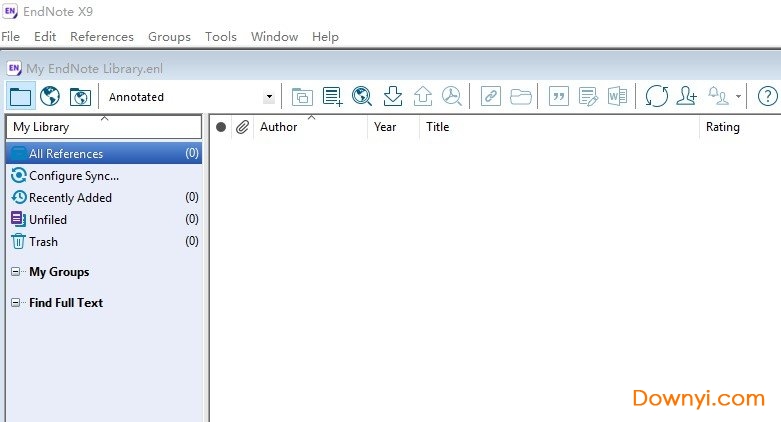Click the Format Bibliography pencil icon
The width and height of the screenshot is (781, 422).
[x=588, y=96]
